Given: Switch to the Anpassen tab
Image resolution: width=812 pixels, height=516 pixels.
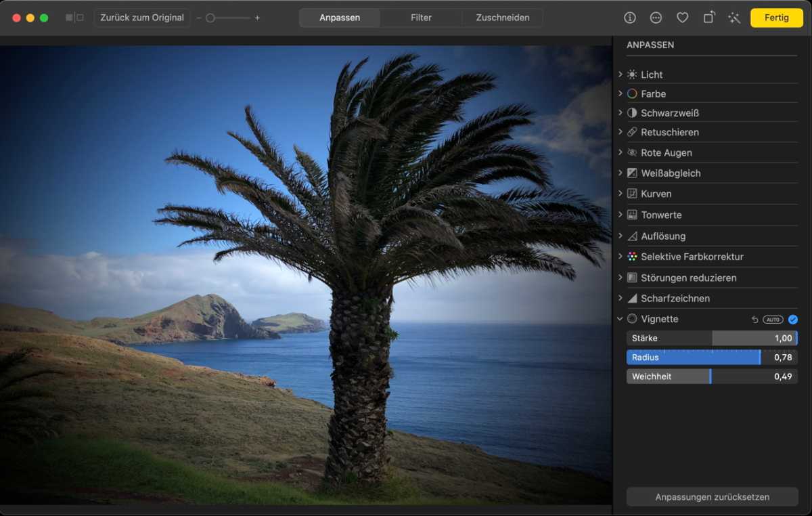Looking at the screenshot, I should point(340,18).
